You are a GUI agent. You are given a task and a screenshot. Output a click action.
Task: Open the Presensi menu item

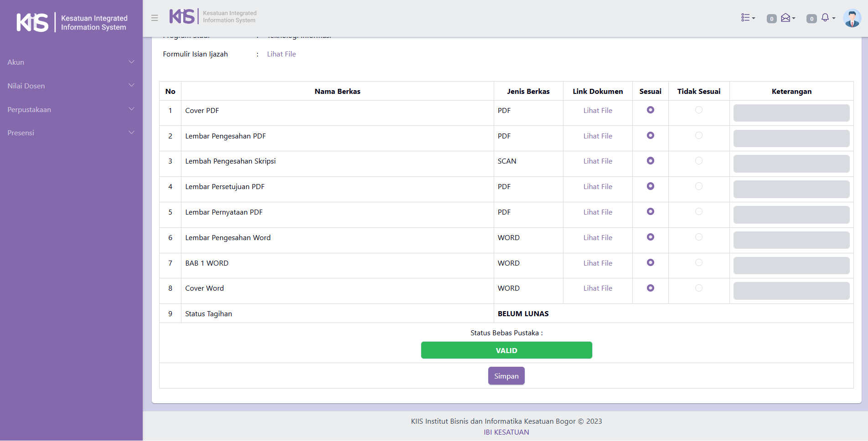[71, 133]
